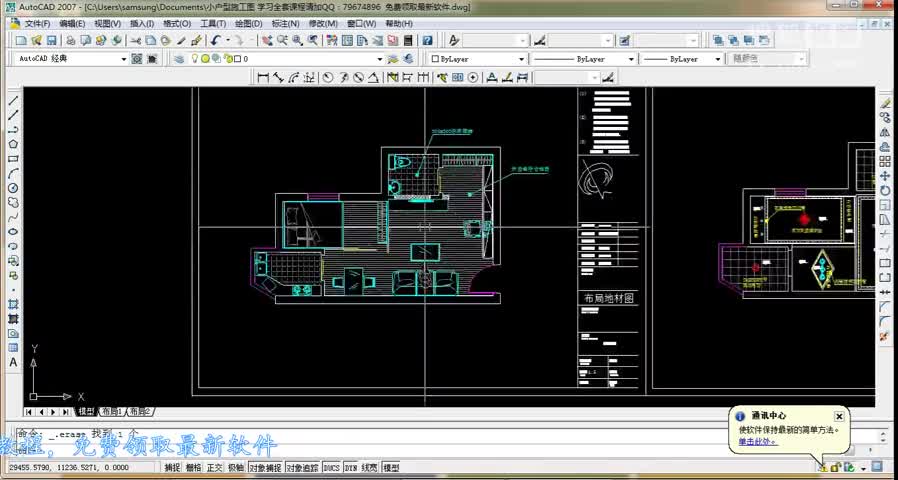Toggle 正交 (Ortho) mode in status bar
This screenshot has width=898, height=480.
click(x=214, y=467)
